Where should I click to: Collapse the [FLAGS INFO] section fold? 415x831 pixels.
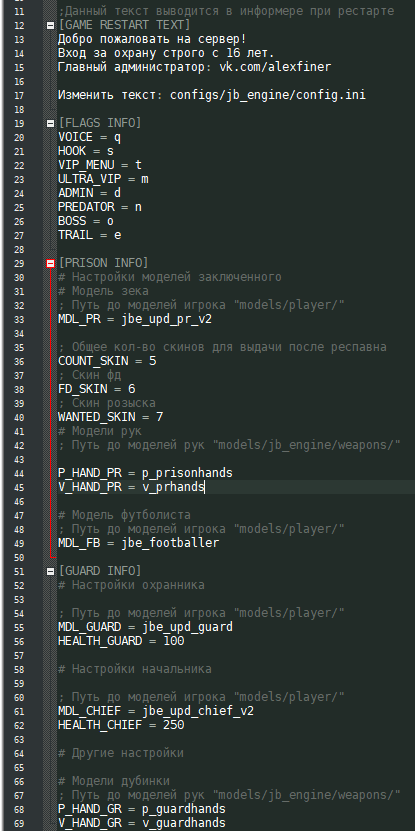50,123
